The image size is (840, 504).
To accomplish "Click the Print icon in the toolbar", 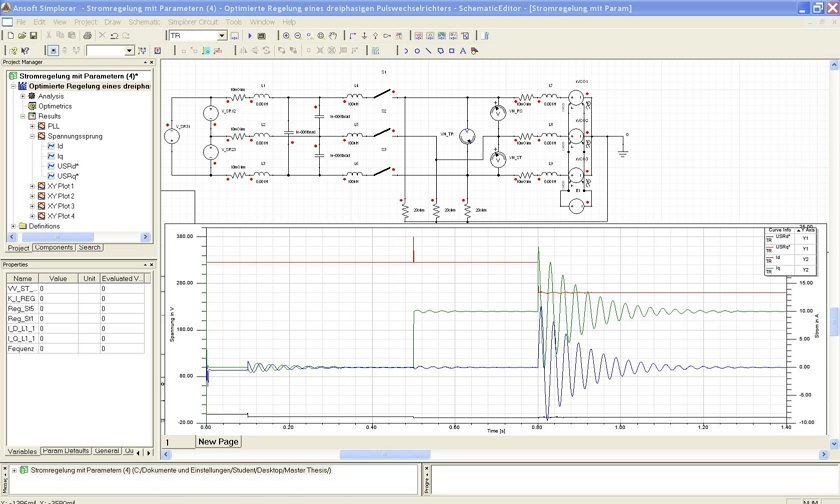I will [x=87, y=36].
